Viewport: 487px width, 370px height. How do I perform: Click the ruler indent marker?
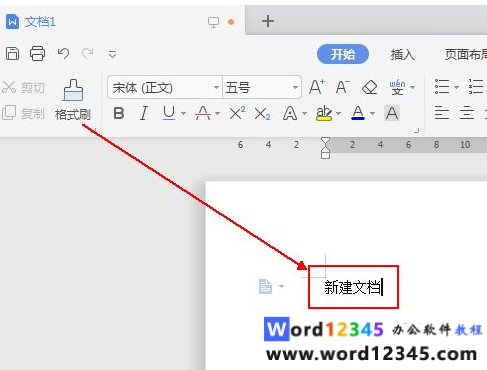point(325,148)
